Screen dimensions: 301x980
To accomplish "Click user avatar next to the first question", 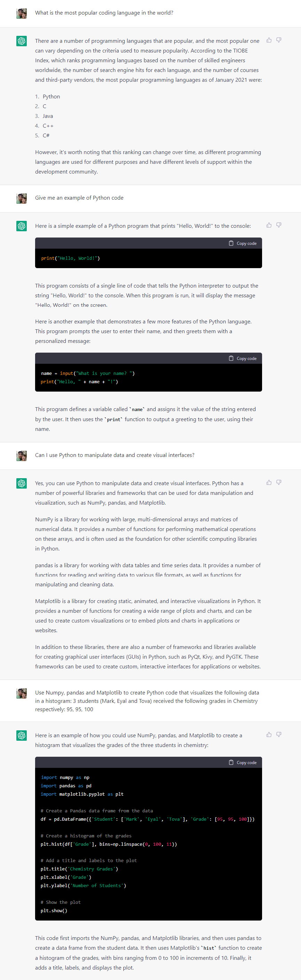I will pos(22,14).
